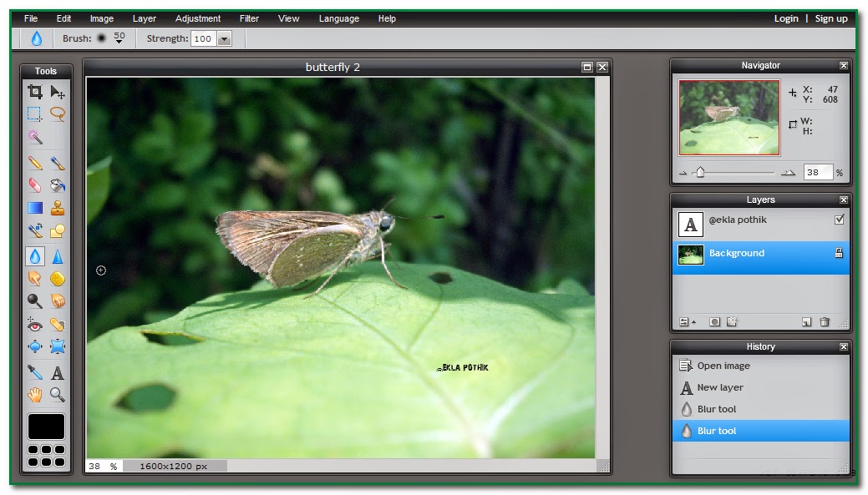The height and width of the screenshot is (495, 868).
Task: Click the Sign up link
Action: [x=831, y=18]
